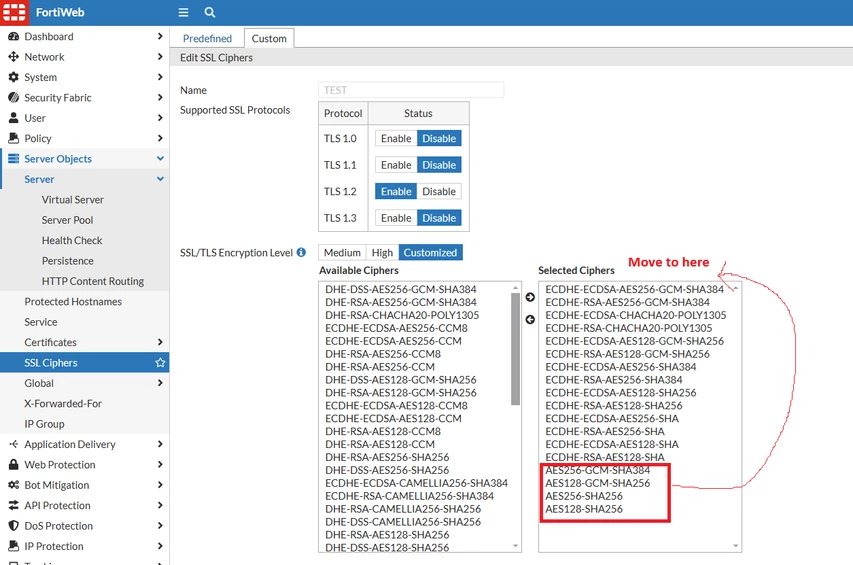Click the favorite star on SSL Ciphers
Screen dimensions: 853x565
click(160, 363)
